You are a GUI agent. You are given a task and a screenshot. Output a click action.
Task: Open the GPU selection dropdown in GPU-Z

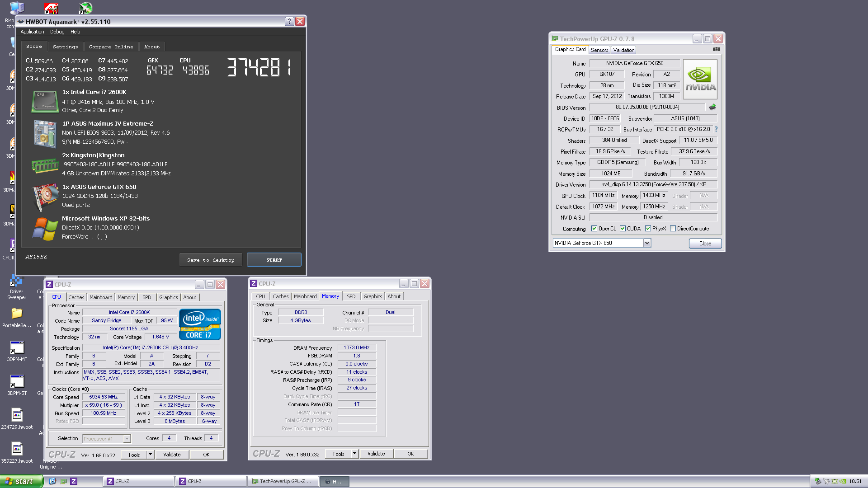(x=647, y=243)
